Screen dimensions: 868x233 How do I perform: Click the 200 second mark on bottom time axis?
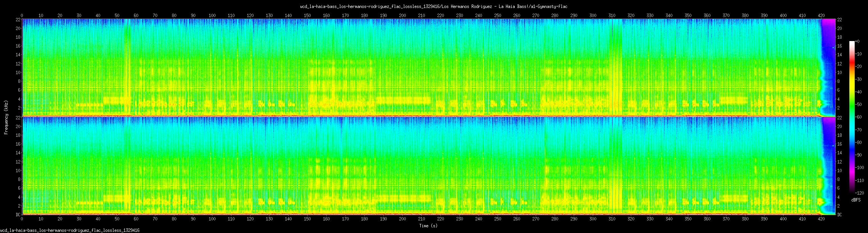402,219
